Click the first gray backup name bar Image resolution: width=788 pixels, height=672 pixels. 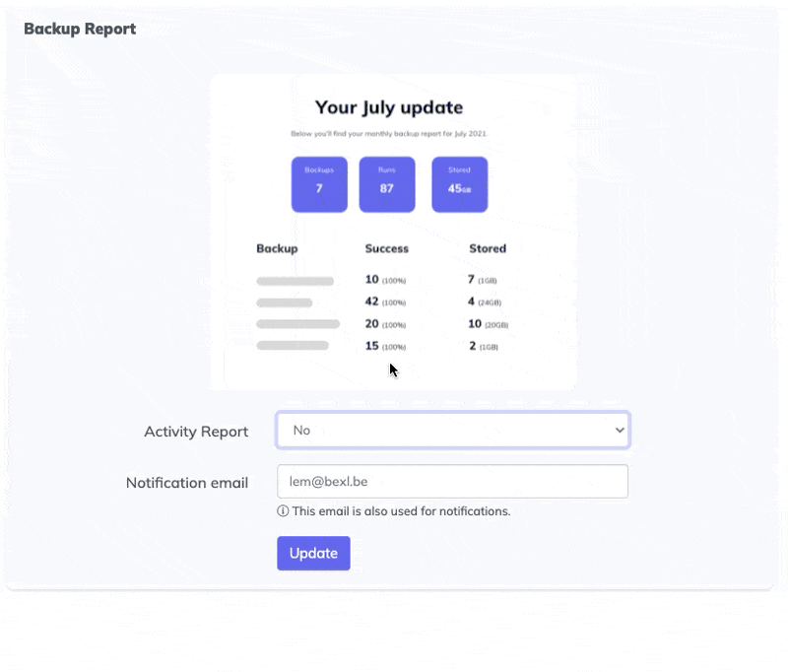(295, 282)
